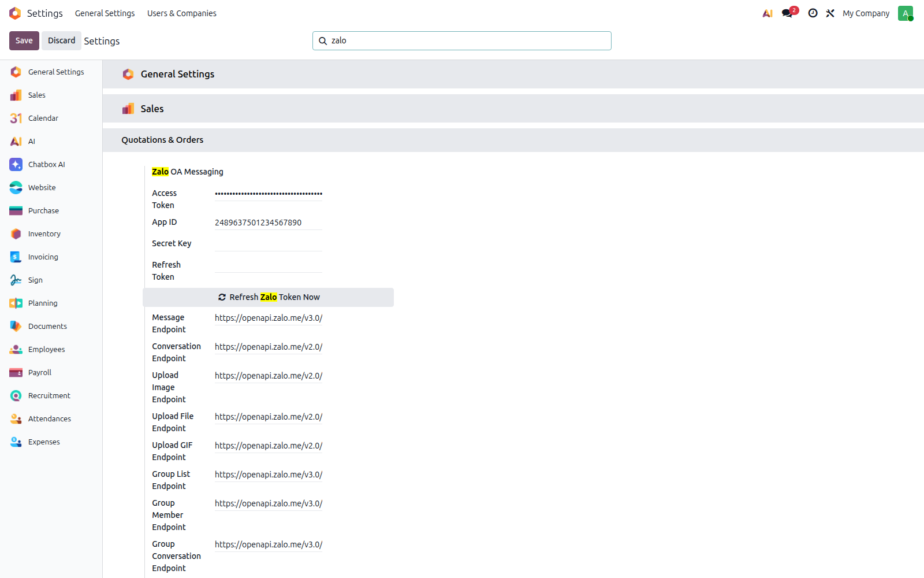The image size is (924, 578).
Task: Open the debug tools wrench icon
Action: click(x=830, y=13)
